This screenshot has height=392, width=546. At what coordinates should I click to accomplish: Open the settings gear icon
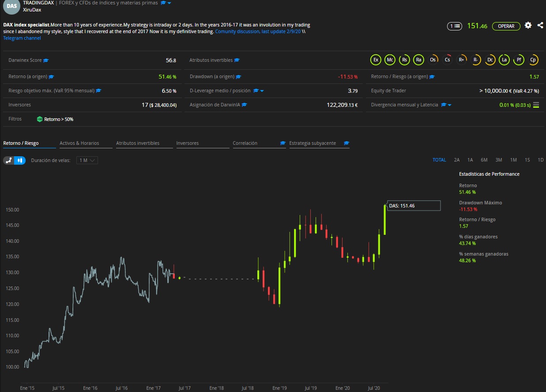(x=528, y=26)
